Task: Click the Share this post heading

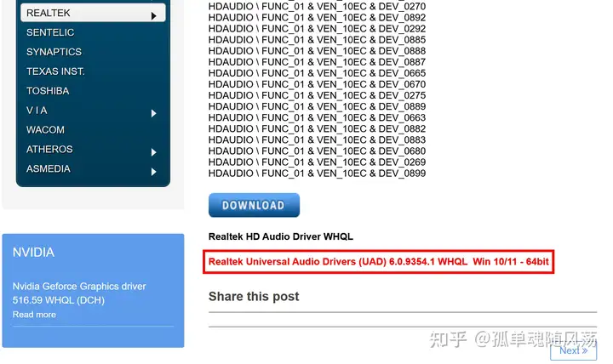Action: click(x=254, y=297)
